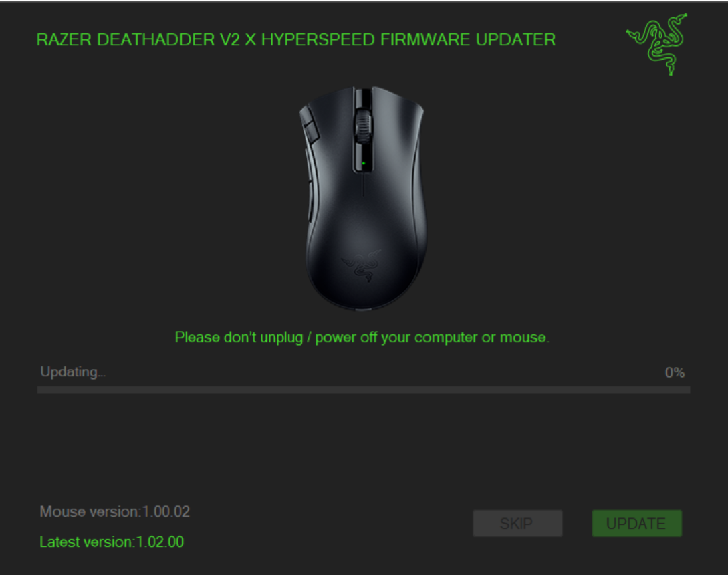
Task: Select the Latest version:1.02.00 text
Action: pyautogui.click(x=112, y=542)
